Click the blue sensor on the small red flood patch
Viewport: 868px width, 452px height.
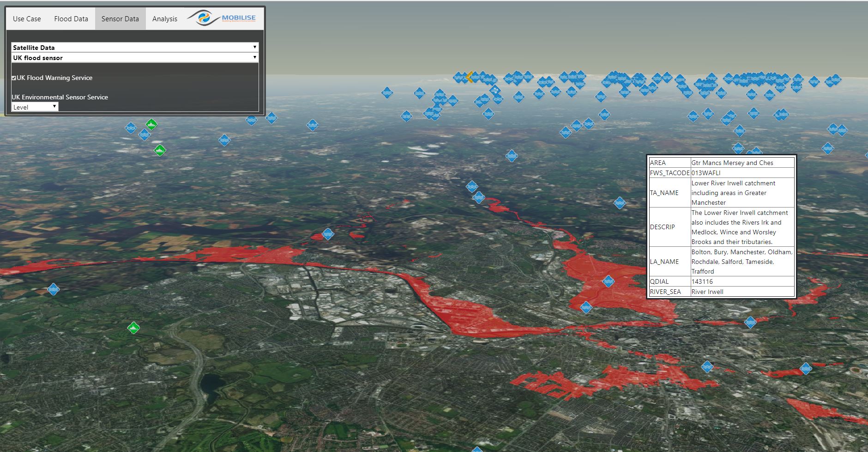pyautogui.click(x=328, y=234)
